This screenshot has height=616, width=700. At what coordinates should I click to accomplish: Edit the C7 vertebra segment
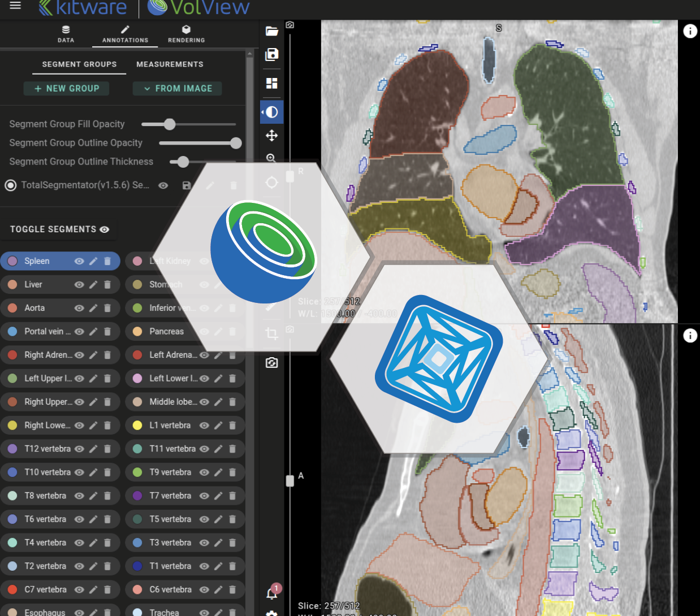pos(93,589)
